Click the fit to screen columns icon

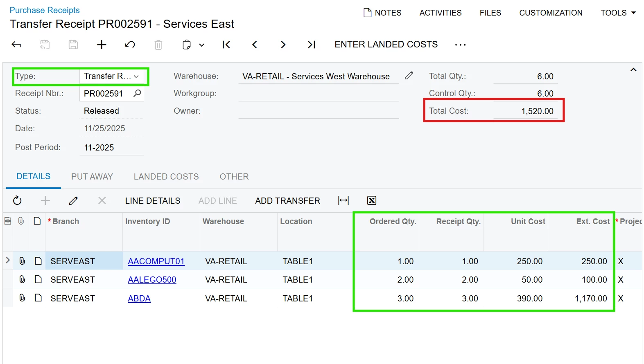pyautogui.click(x=343, y=200)
